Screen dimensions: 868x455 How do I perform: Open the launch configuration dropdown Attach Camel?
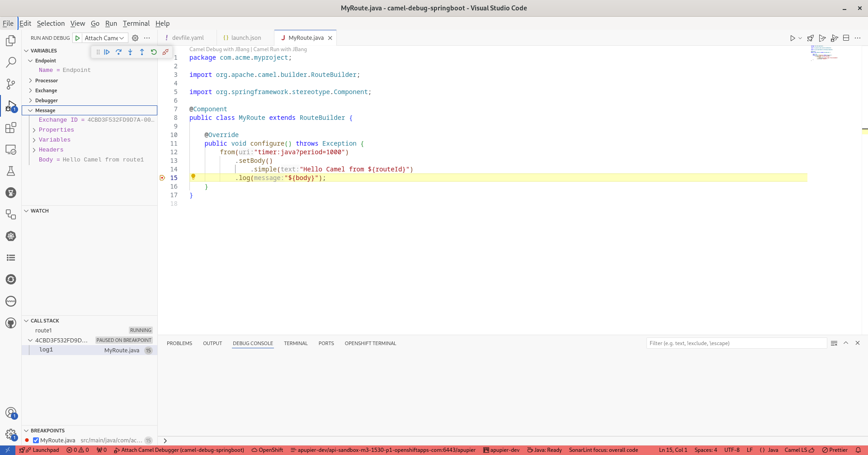tap(104, 38)
